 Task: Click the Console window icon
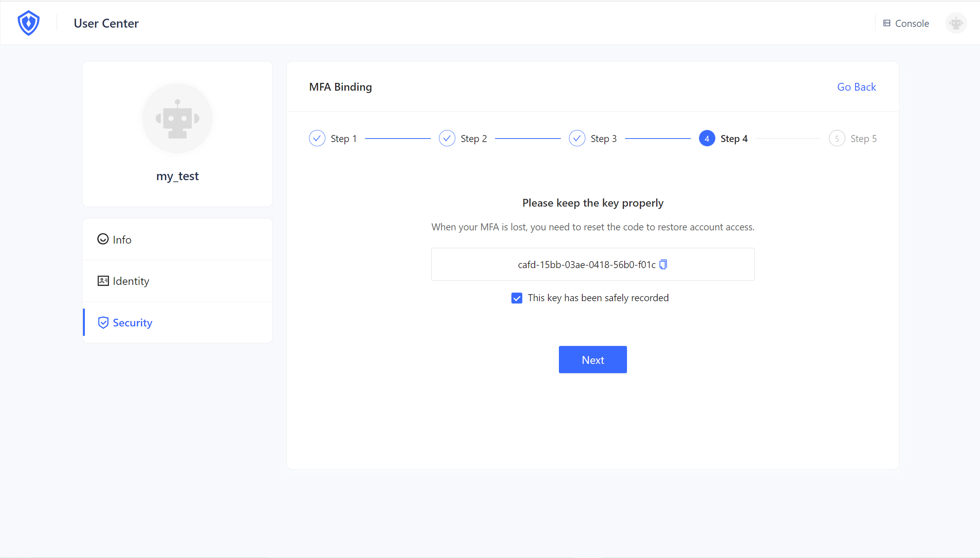point(887,23)
